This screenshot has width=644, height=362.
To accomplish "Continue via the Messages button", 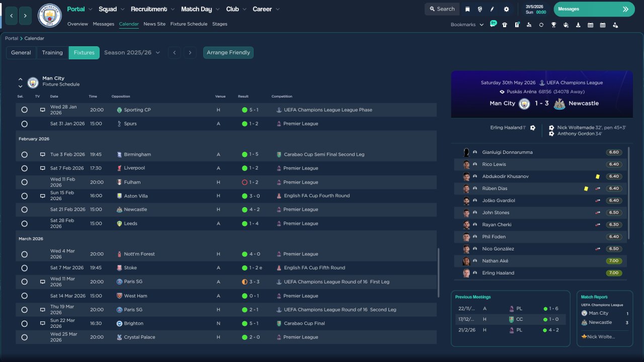I will coord(594,9).
